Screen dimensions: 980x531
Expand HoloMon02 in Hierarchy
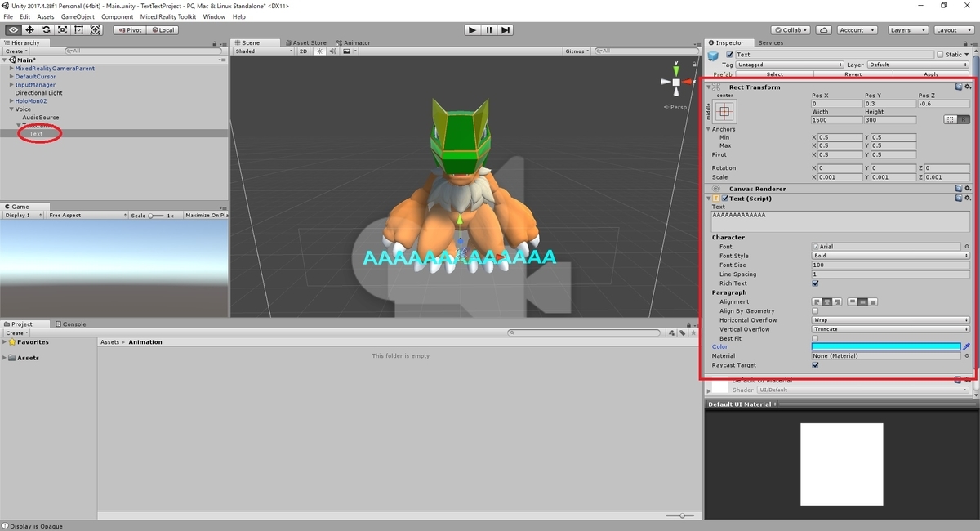tap(11, 101)
